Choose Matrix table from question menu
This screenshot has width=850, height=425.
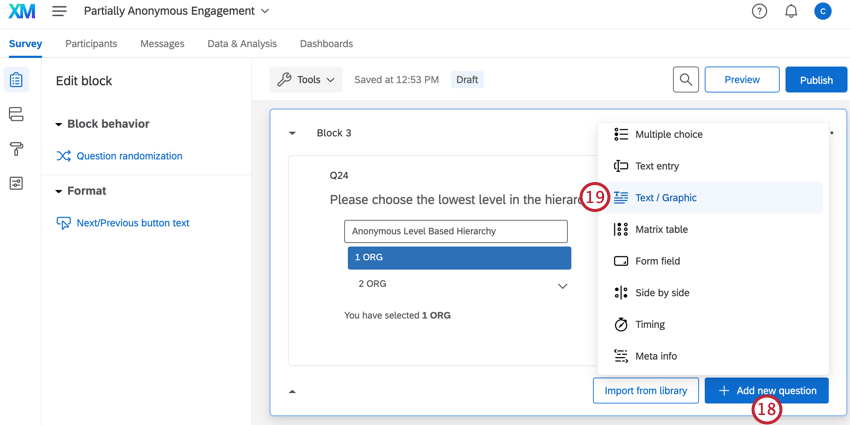[661, 230]
